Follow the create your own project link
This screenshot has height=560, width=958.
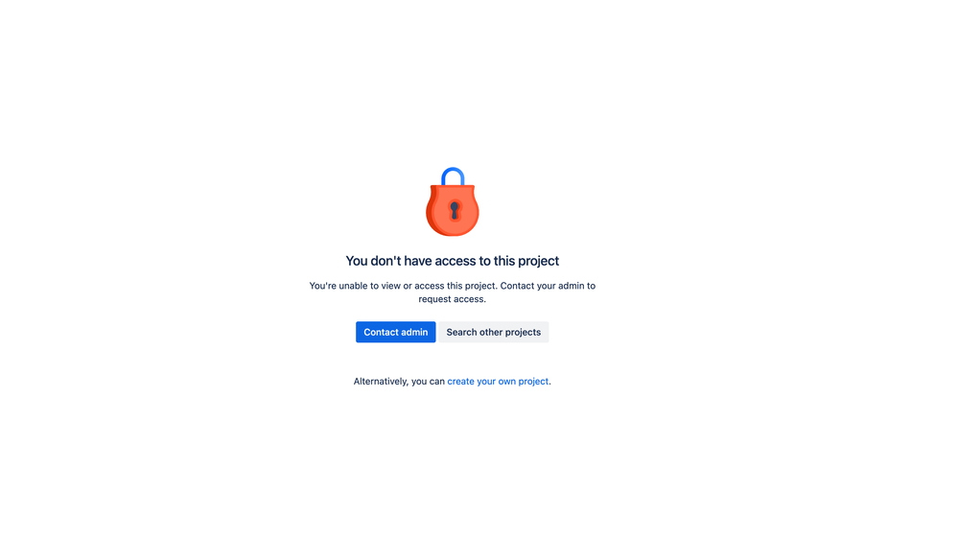(x=498, y=381)
